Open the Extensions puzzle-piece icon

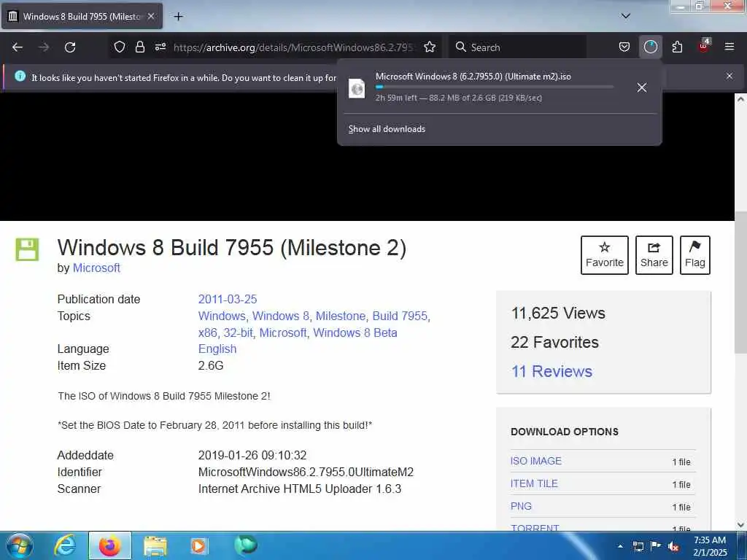tap(677, 47)
